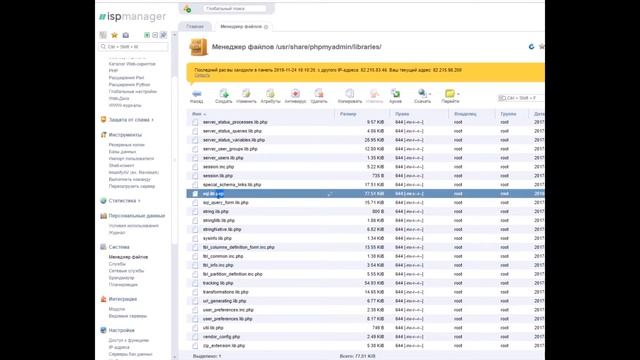Click the global search icon at top

pos(187,9)
